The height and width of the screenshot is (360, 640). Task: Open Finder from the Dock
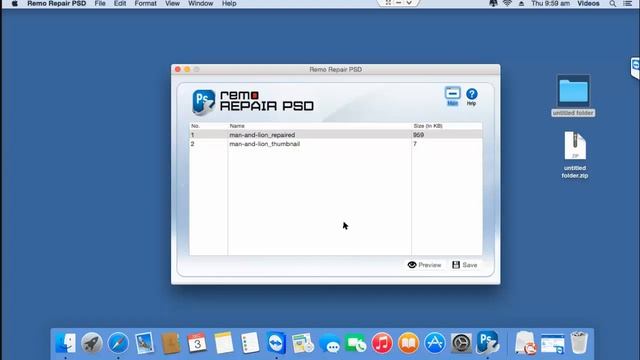pos(65,342)
